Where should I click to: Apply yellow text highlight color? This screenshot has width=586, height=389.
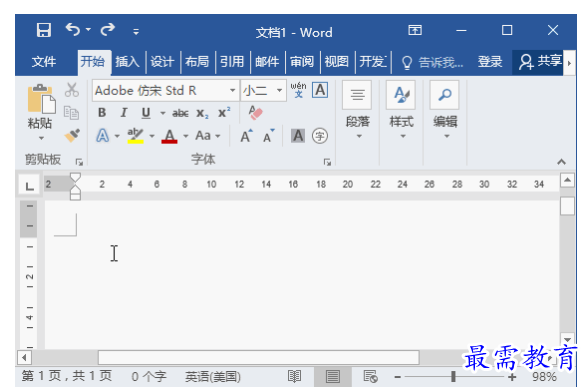coord(135,136)
